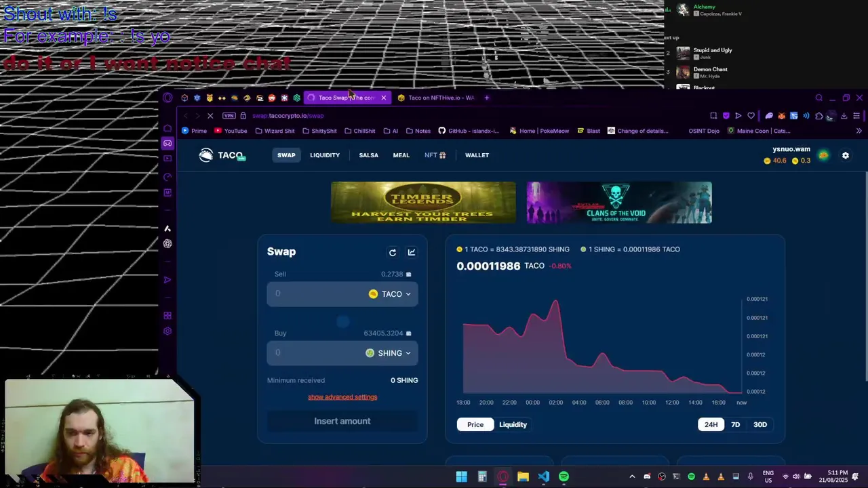The height and width of the screenshot is (488, 868).
Task: Open Calculator from the taskbar
Action: [482, 476]
